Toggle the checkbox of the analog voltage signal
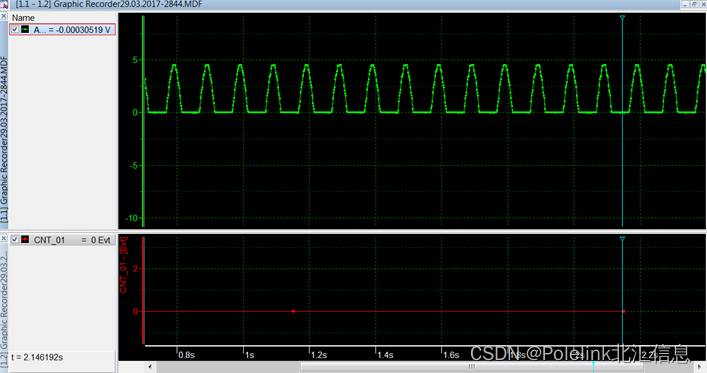The width and height of the screenshot is (707, 373). [15, 29]
